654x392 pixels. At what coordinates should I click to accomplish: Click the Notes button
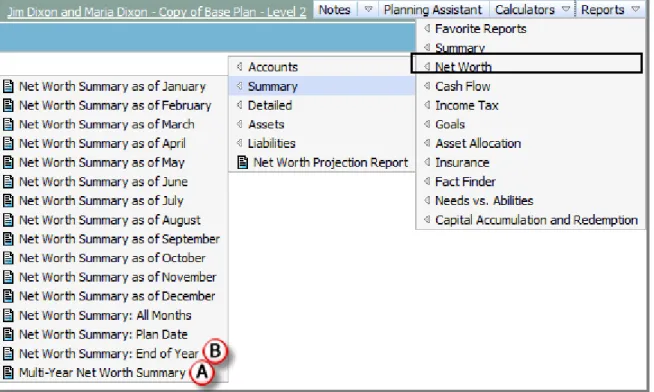[335, 10]
